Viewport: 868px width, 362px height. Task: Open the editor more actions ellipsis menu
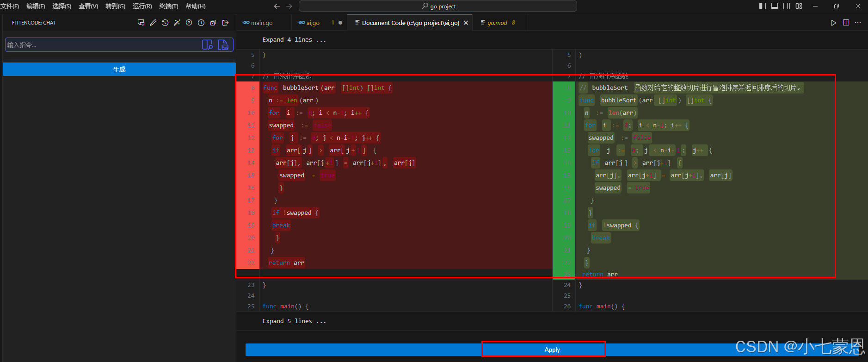(x=858, y=23)
